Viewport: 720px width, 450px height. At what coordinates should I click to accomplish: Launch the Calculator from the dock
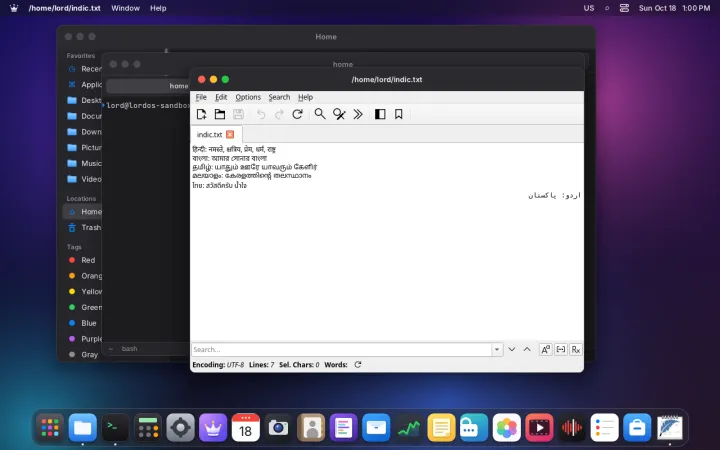pyautogui.click(x=148, y=428)
